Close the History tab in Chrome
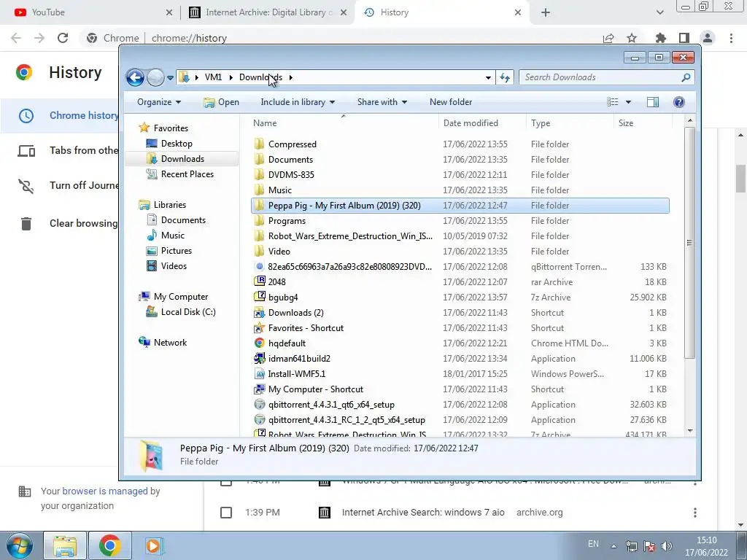Image resolution: width=747 pixels, height=560 pixels. [x=518, y=13]
